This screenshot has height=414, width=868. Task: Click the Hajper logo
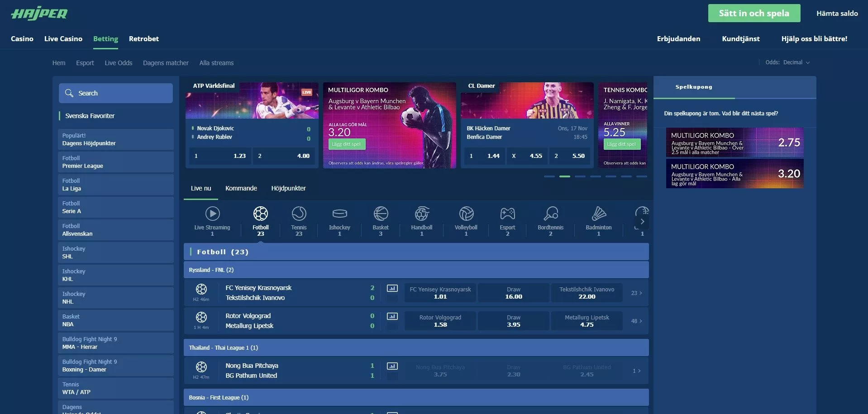pyautogui.click(x=39, y=13)
